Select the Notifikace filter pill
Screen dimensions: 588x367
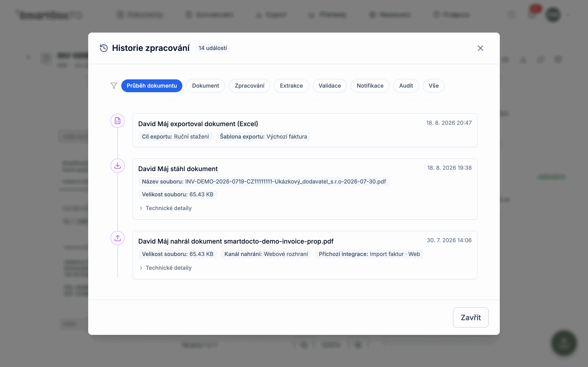point(370,86)
